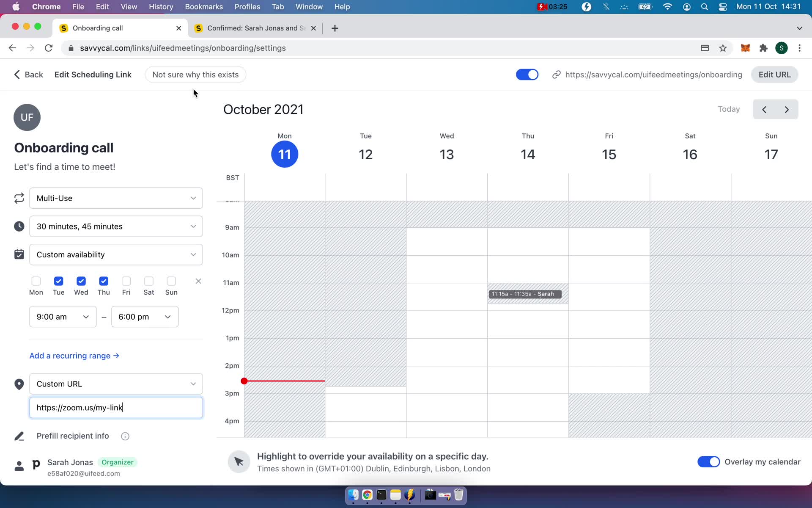The image size is (812, 508).
Task: Click the highlight availability mode icon
Action: [238, 462]
